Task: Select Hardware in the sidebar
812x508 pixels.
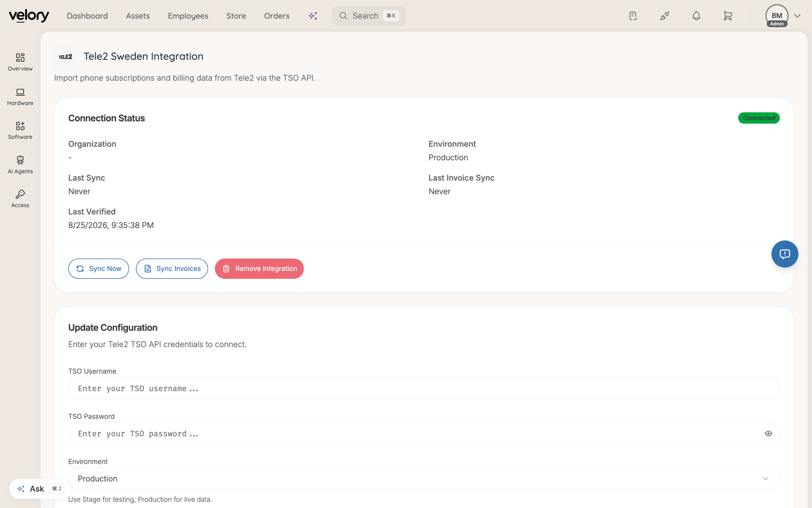Action: coord(20,97)
